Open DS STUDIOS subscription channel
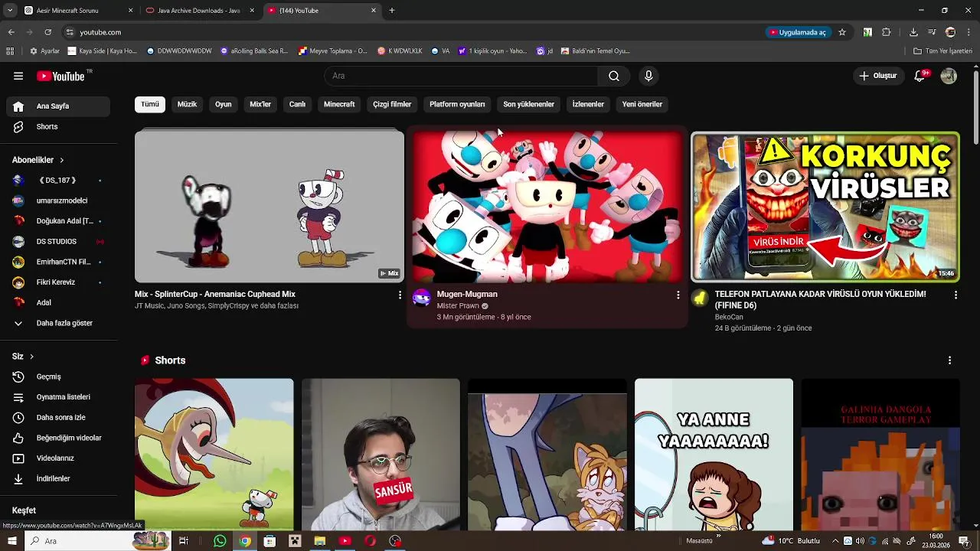 point(58,242)
